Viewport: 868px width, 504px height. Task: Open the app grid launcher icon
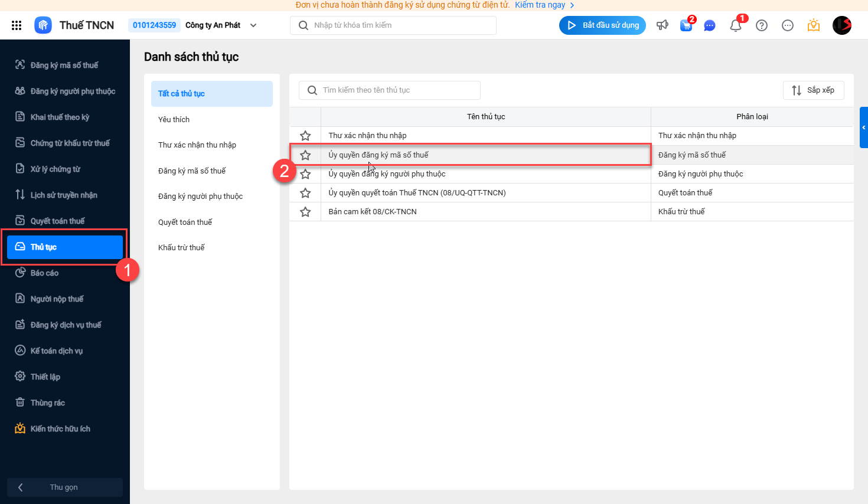click(17, 25)
